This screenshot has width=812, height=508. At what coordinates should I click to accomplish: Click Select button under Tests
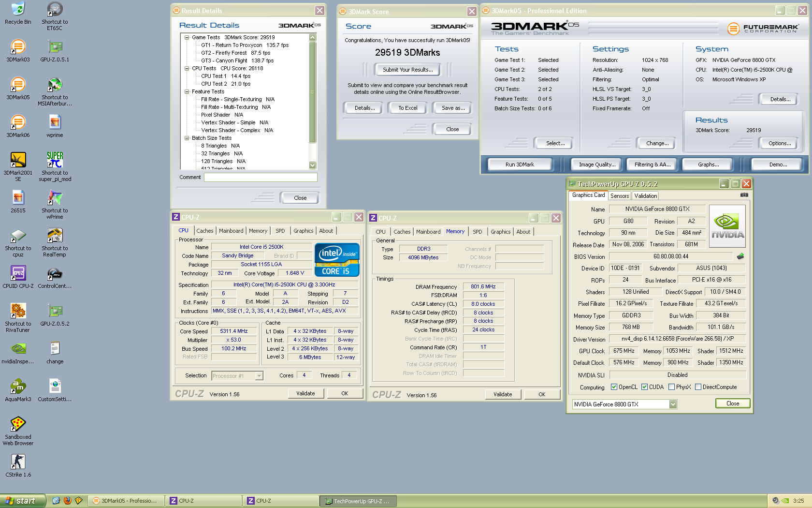(555, 143)
